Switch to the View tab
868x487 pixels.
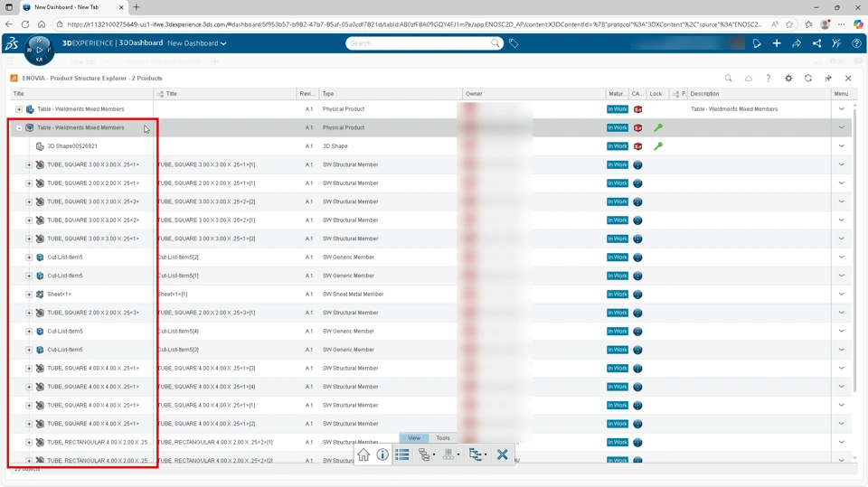414,437
